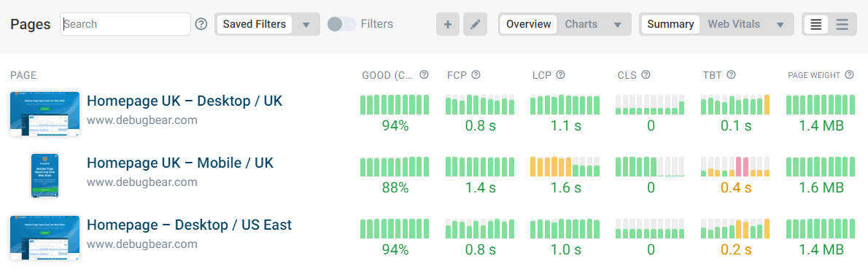
Task: Expand the Web Vitals dropdown arrow
Action: pyautogui.click(x=780, y=24)
